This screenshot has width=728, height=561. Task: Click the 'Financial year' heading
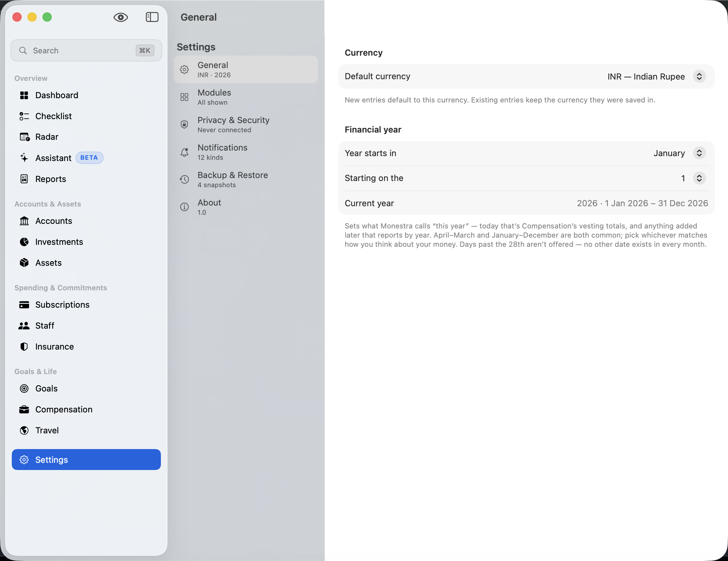pyautogui.click(x=373, y=129)
